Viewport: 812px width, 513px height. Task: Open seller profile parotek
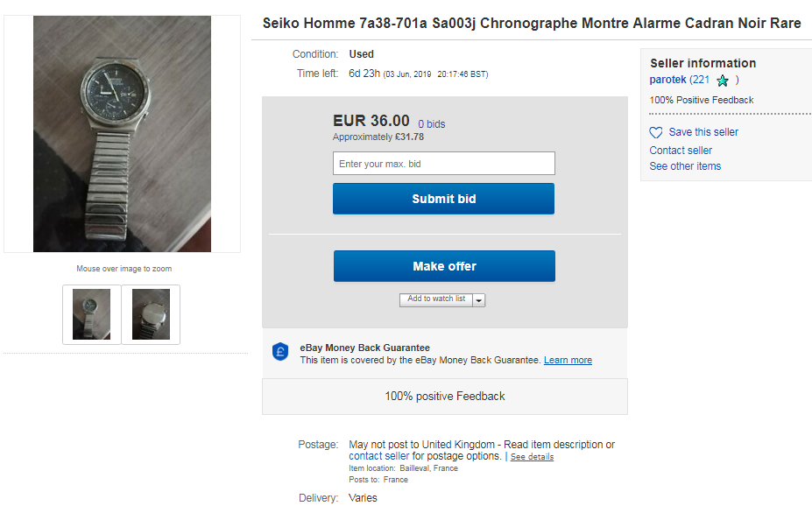667,80
